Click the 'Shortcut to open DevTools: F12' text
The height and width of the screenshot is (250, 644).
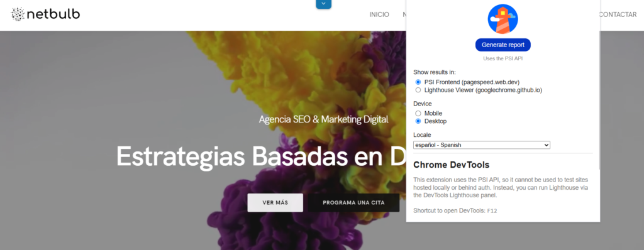point(455,210)
